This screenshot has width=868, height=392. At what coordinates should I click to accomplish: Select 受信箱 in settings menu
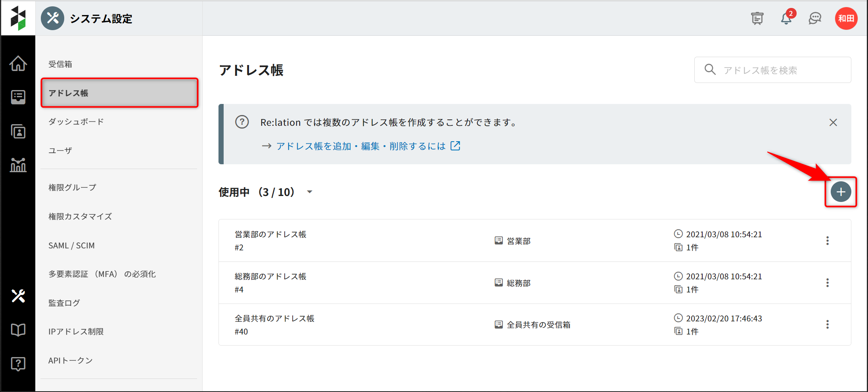pos(60,64)
